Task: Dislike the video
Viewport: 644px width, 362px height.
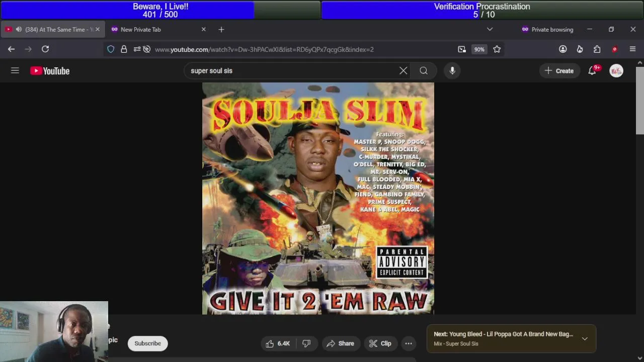Action: 306,343
